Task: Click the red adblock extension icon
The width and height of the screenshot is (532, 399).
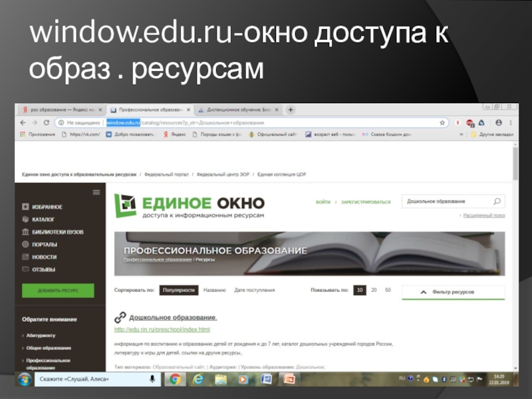Action: [x=470, y=123]
